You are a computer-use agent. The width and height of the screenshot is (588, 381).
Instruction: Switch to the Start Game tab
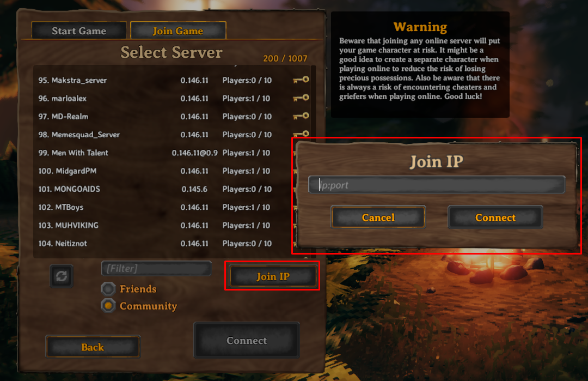click(x=79, y=31)
